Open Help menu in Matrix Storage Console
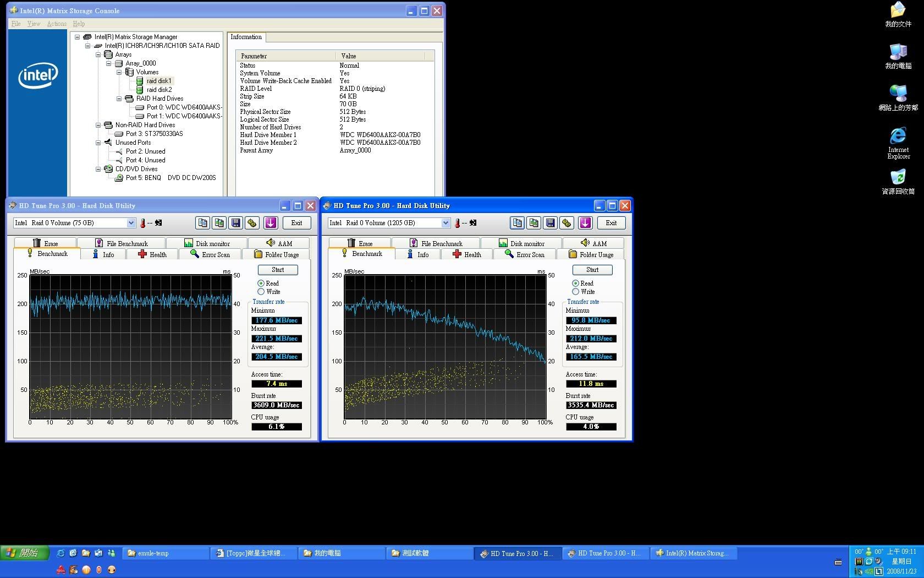The width and height of the screenshot is (924, 578). pos(79,24)
